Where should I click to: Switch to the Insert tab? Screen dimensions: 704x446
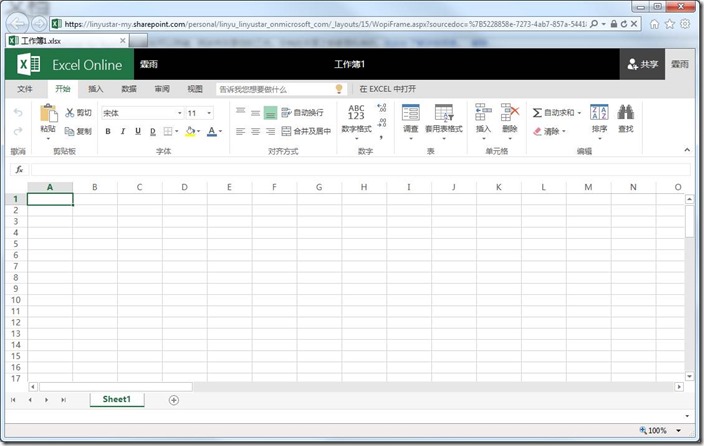click(x=96, y=89)
